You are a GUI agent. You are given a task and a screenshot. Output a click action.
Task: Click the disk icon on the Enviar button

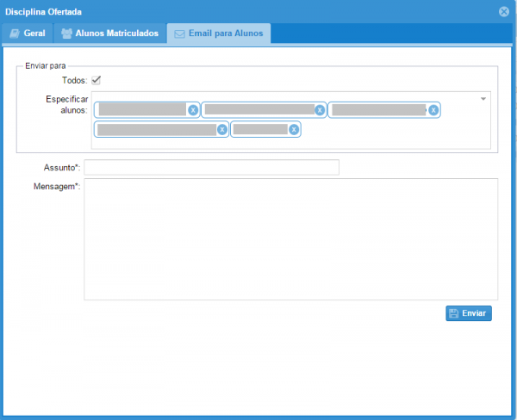click(452, 313)
